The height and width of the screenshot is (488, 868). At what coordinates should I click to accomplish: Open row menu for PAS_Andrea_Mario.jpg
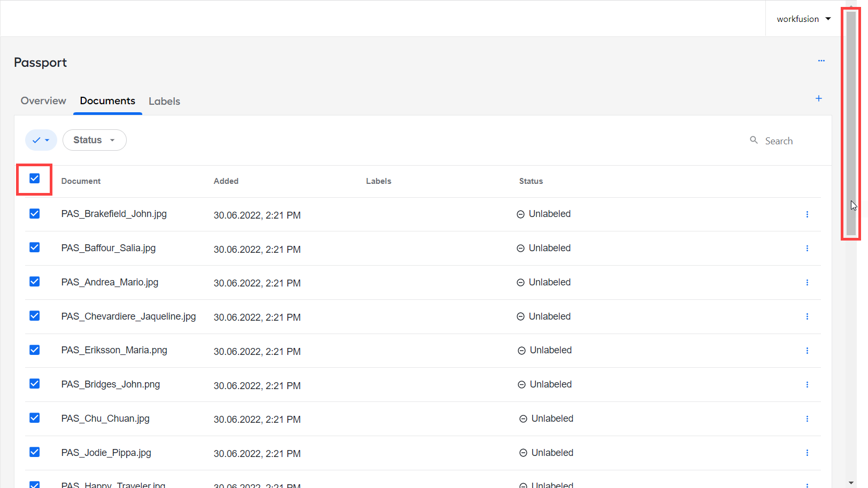(807, 283)
